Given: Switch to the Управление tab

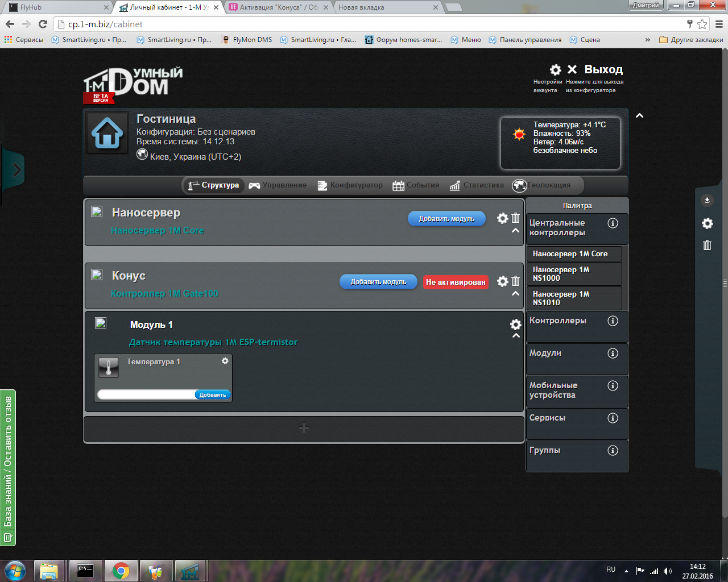Looking at the screenshot, I should 278,185.
